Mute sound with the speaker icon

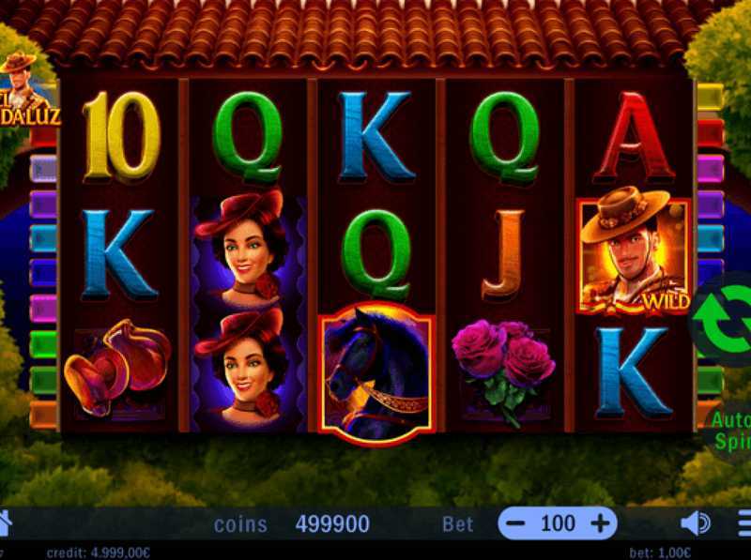pyautogui.click(x=696, y=523)
